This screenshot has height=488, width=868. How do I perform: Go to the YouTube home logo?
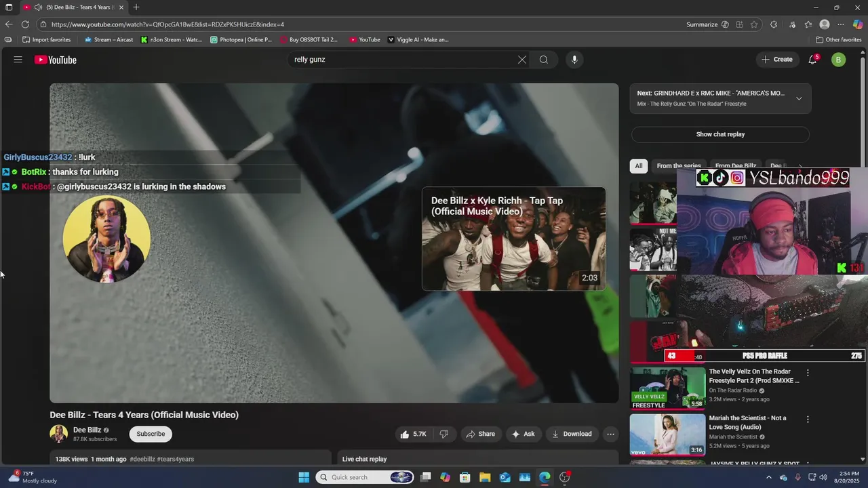pos(56,60)
